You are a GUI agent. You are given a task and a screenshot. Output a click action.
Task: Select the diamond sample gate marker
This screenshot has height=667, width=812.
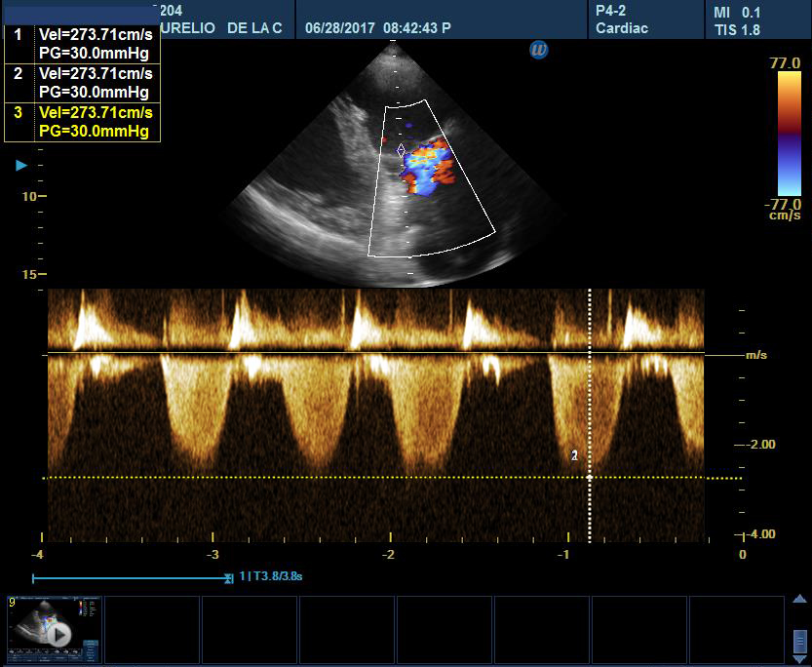[x=401, y=149]
